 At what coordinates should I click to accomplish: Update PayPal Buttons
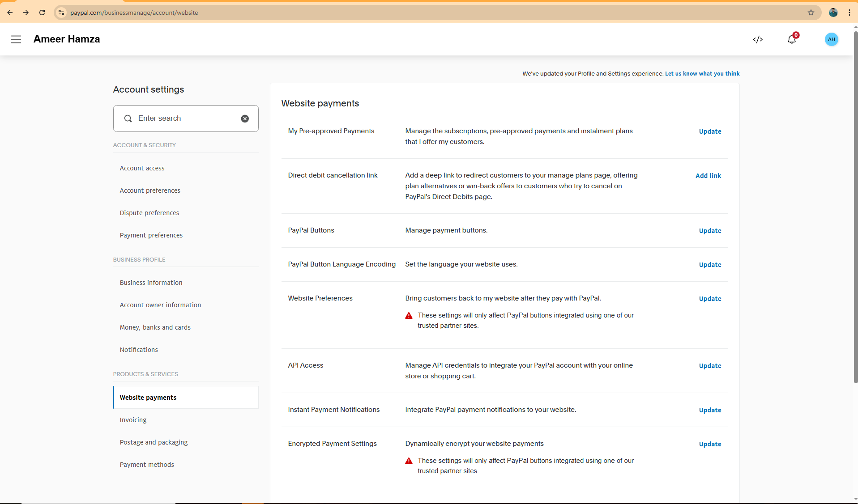click(710, 231)
